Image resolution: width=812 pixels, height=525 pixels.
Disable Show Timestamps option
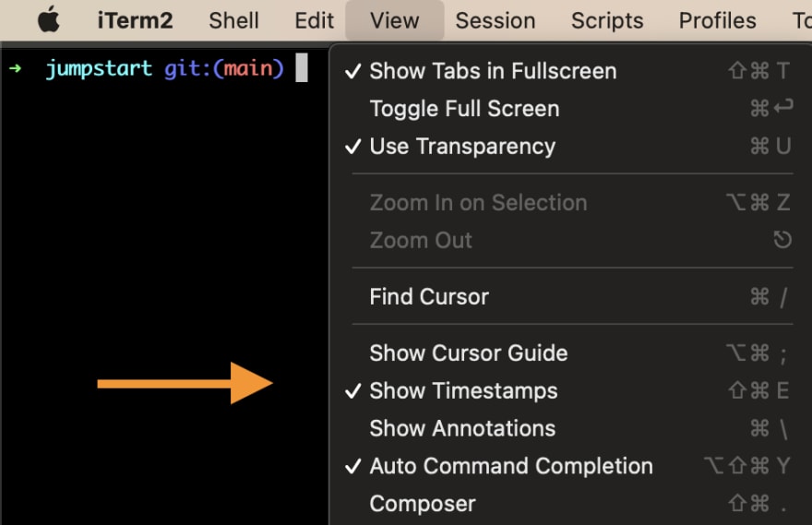pos(568,391)
